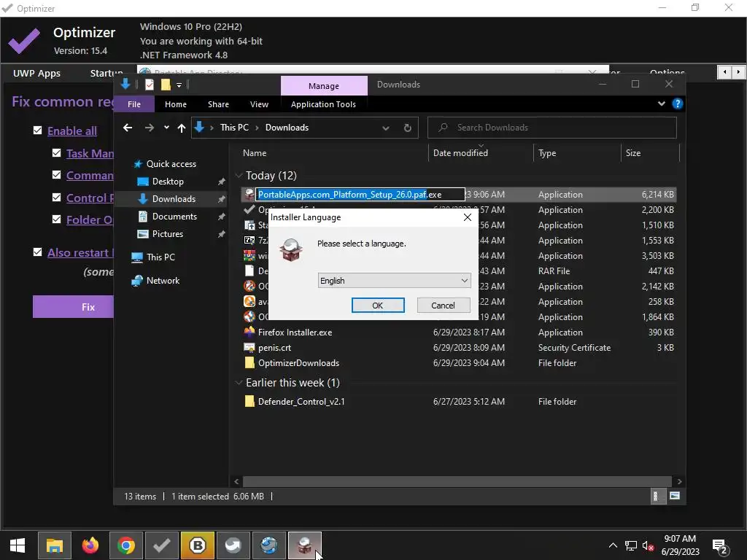Screen dimensions: 747x560
Task: Open the Windows Start menu
Action: point(18,545)
